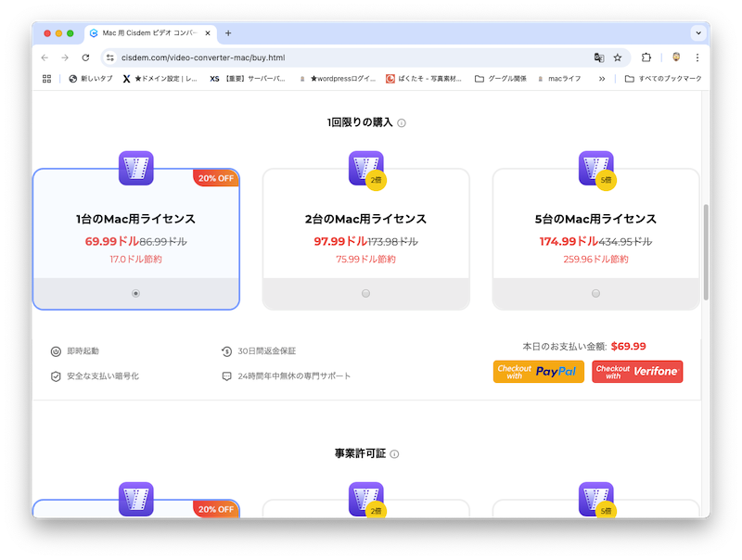Click the 30日間返金保証 clock icon
Image resolution: width=742 pixels, height=560 pixels.
[226, 351]
